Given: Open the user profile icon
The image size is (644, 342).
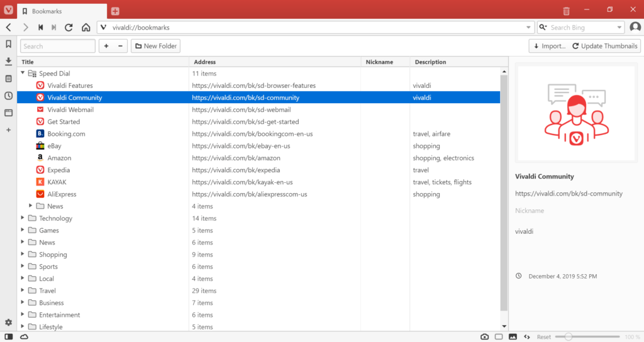Looking at the screenshot, I should [635, 28].
